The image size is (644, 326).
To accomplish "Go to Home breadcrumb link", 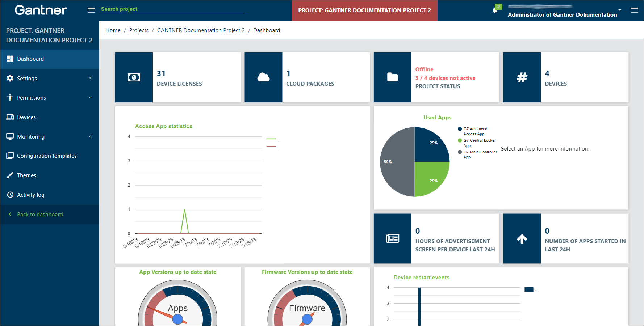I will click(x=113, y=30).
